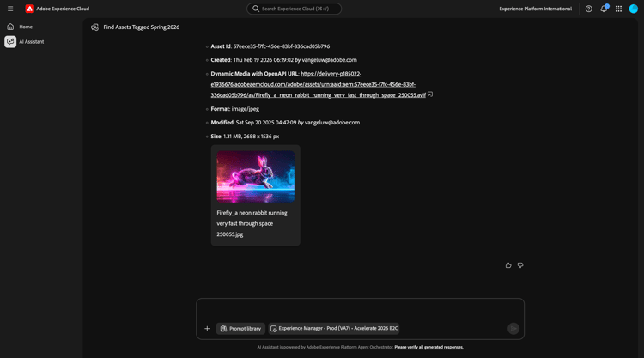The height and width of the screenshot is (358, 644).
Task: Open the user profile avatar
Action: 634,9
